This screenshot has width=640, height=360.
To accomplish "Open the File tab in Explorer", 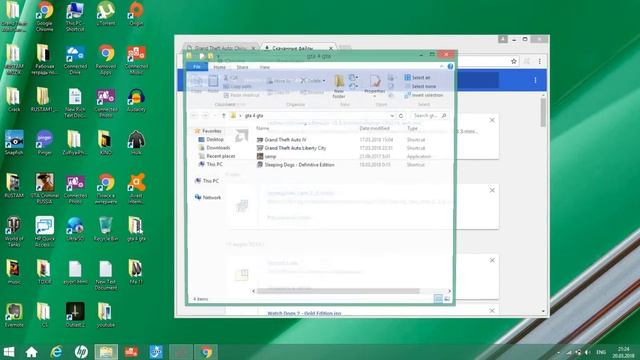I will tap(197, 67).
